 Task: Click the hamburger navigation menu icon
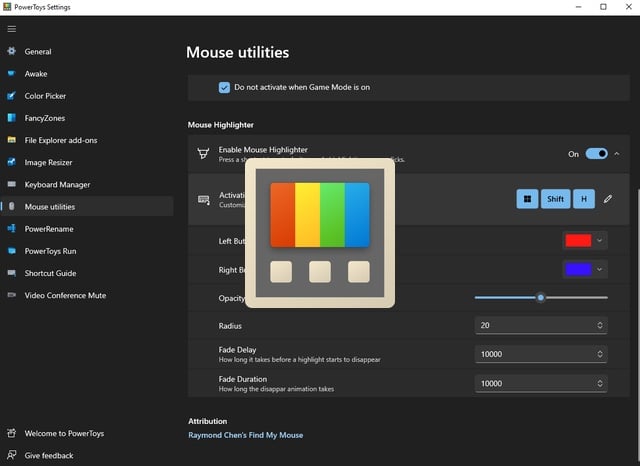pyautogui.click(x=11, y=29)
